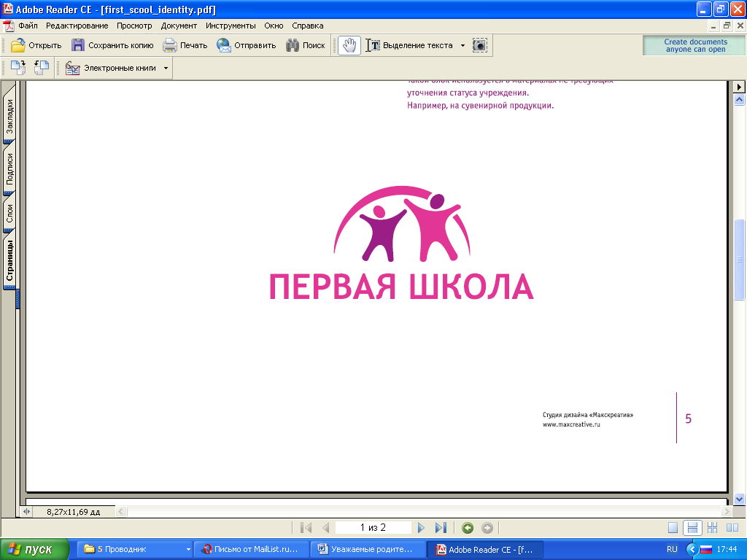Click the vertical scrollbar down arrow

(740, 499)
